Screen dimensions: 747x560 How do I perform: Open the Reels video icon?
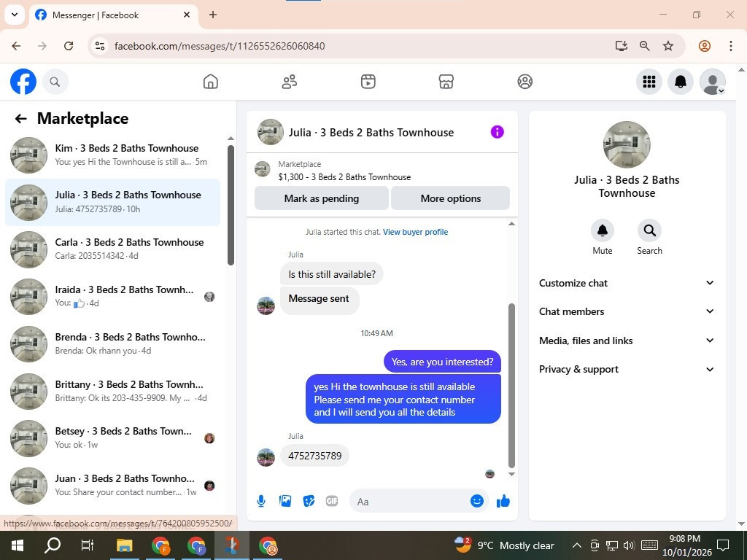click(368, 82)
